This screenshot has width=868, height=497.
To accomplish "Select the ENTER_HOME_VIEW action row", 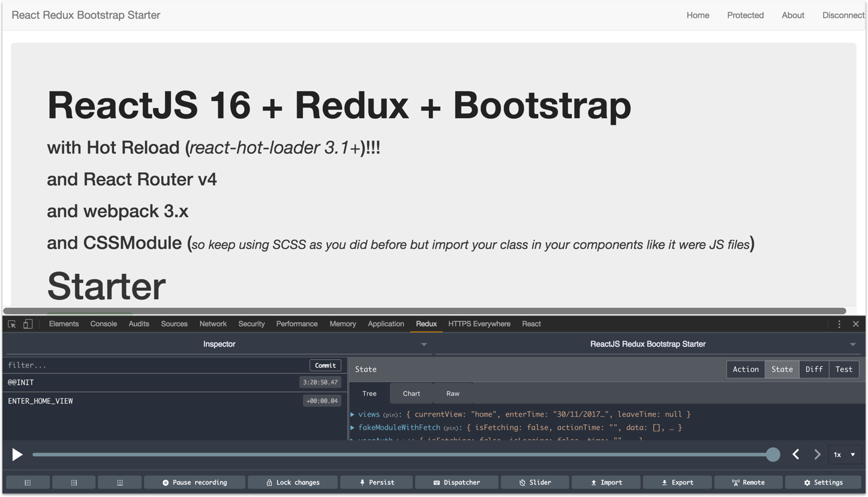I will point(174,401).
